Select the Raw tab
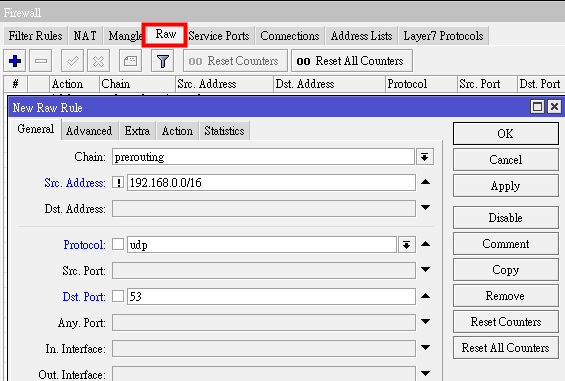Screen dimensions: 565x381 [165, 35]
